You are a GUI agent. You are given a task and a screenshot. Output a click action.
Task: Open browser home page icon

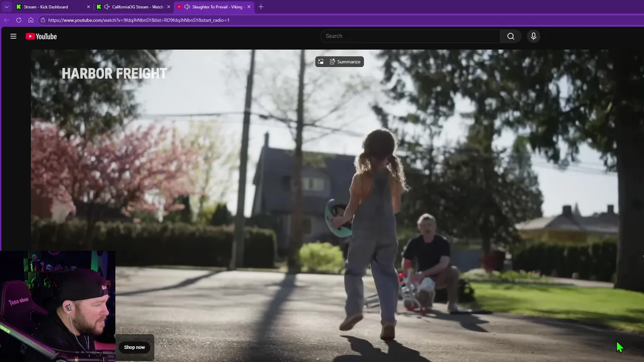pyautogui.click(x=31, y=20)
